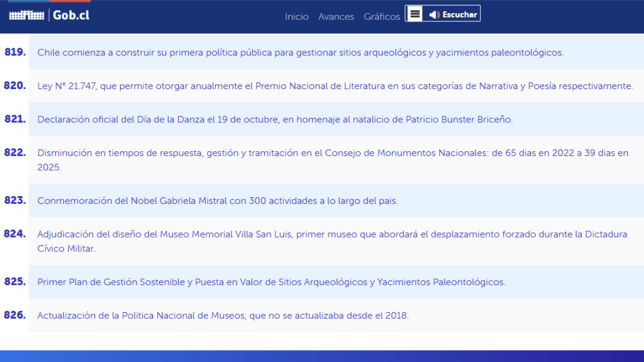Open the Ley N° 21.747 entry
Image resolution: width=644 pixels, height=362 pixels.
click(x=335, y=86)
